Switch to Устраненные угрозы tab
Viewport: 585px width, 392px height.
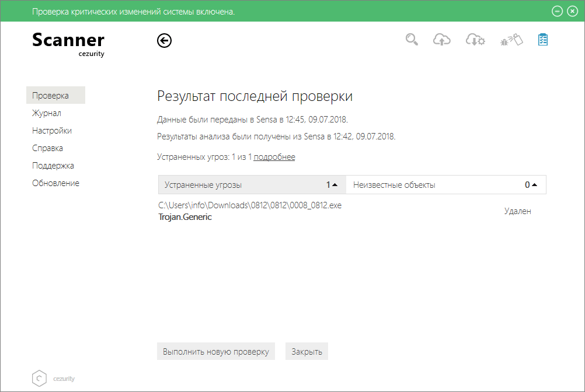tap(252, 185)
